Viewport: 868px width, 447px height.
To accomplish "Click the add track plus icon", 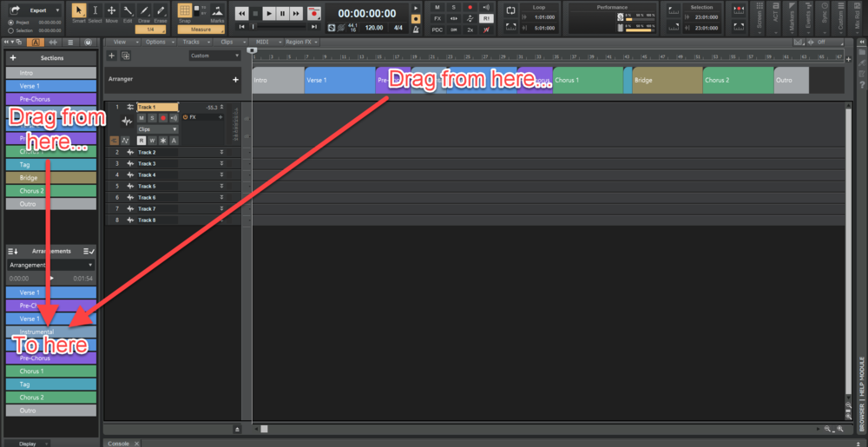I will click(x=111, y=56).
